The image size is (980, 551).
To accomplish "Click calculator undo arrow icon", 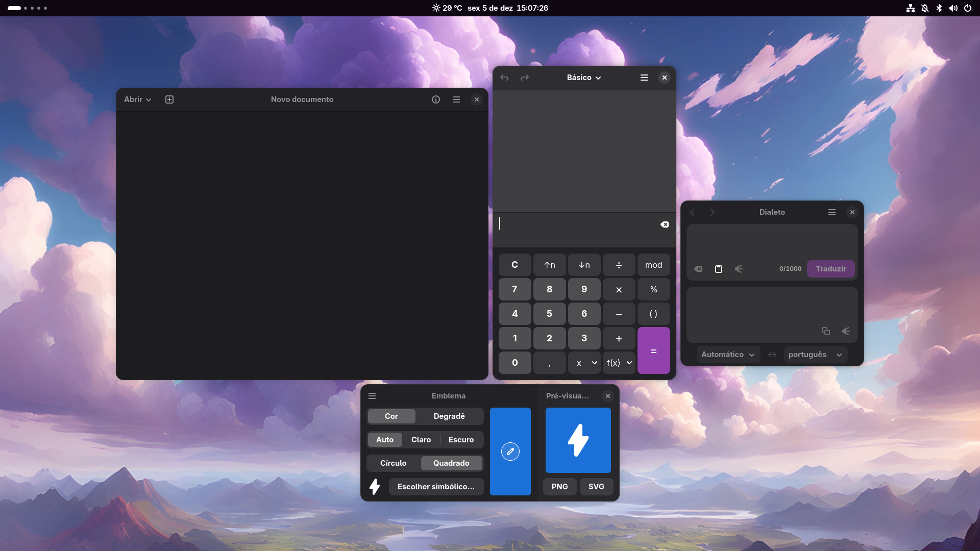I will tap(504, 78).
